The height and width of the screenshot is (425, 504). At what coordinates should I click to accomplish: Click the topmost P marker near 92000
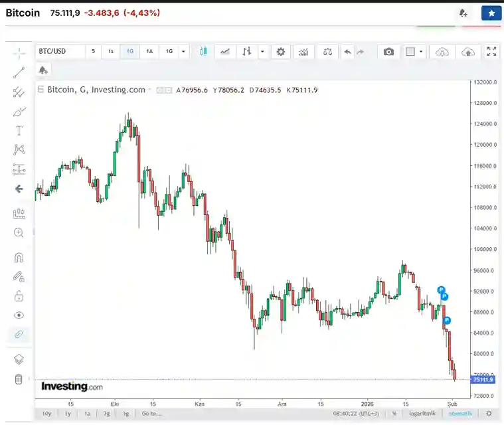pos(442,290)
